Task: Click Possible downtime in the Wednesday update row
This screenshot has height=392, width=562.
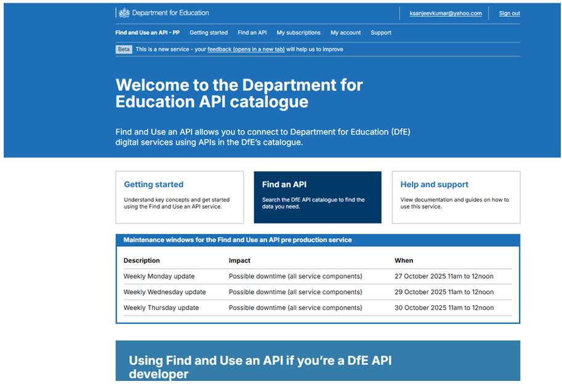Action: [x=295, y=292]
